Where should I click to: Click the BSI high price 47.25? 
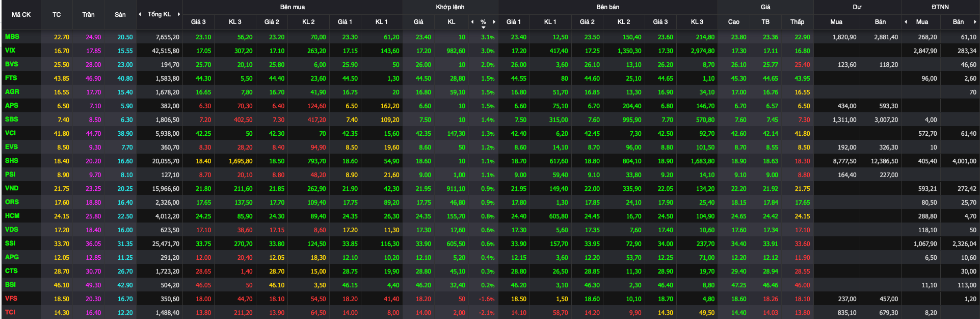739,285
